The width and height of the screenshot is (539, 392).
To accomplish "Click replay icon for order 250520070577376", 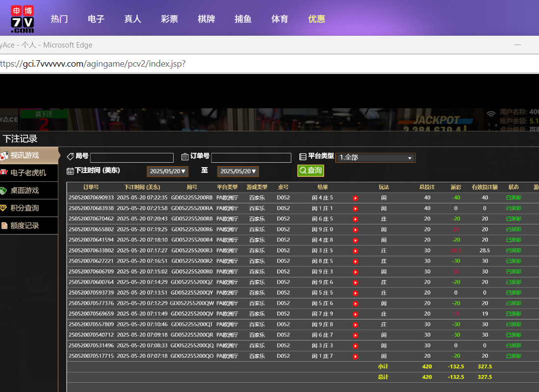I will click(356, 304).
